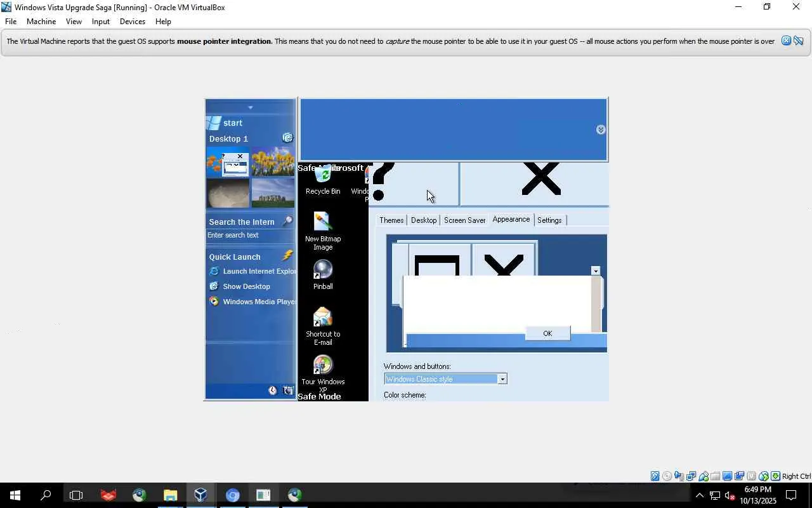Suppress future mouse integration notifications
Screen dimensions: 812x508
(x=799, y=41)
